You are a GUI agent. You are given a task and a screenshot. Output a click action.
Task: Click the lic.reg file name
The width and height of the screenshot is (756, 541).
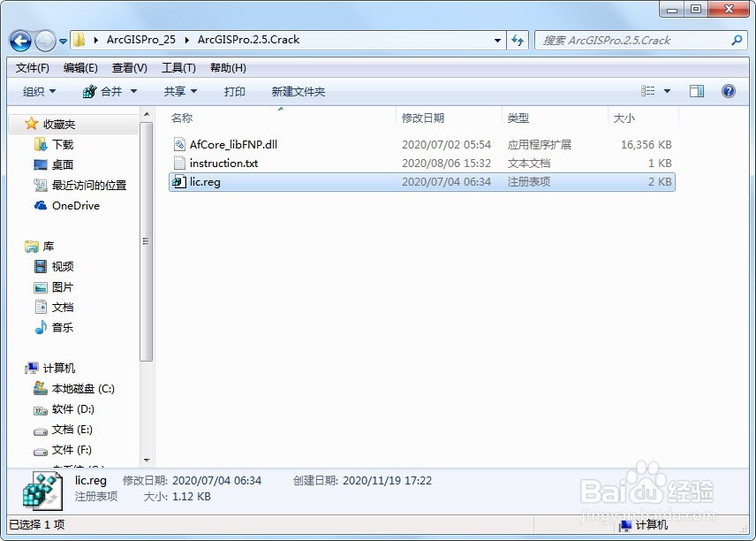click(x=205, y=182)
